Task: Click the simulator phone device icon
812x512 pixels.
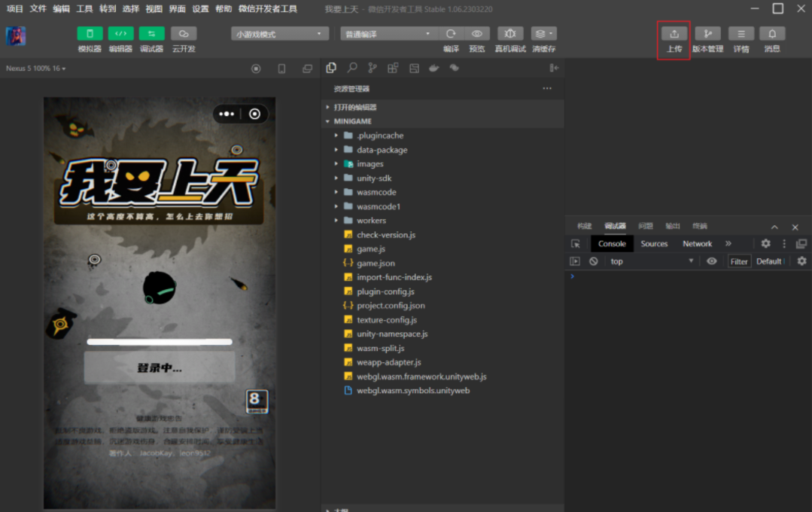Action: (x=281, y=69)
